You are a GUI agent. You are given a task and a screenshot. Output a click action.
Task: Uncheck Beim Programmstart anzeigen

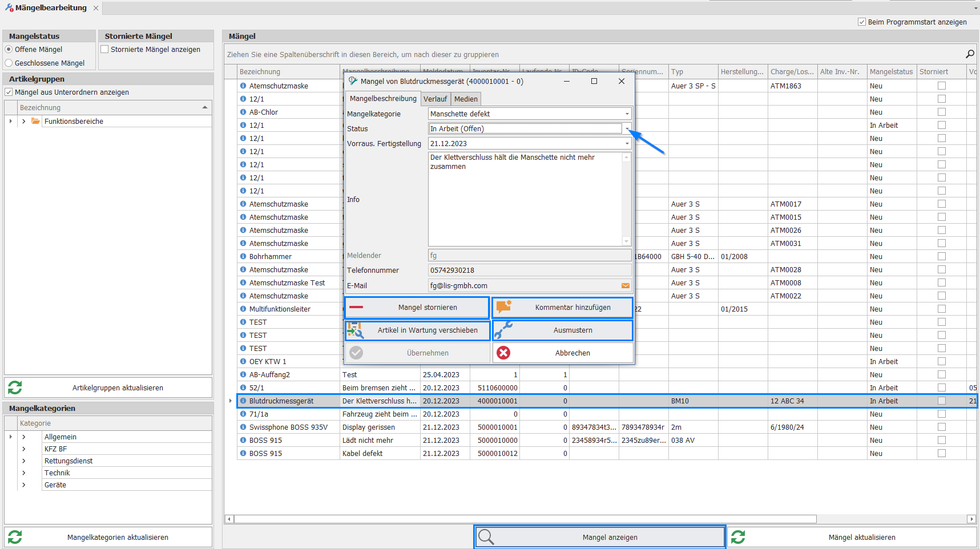(861, 22)
